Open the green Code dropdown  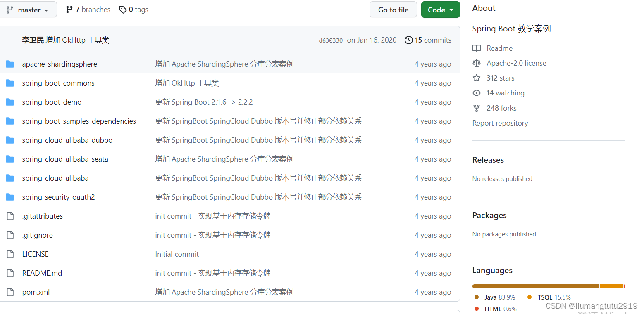point(440,9)
